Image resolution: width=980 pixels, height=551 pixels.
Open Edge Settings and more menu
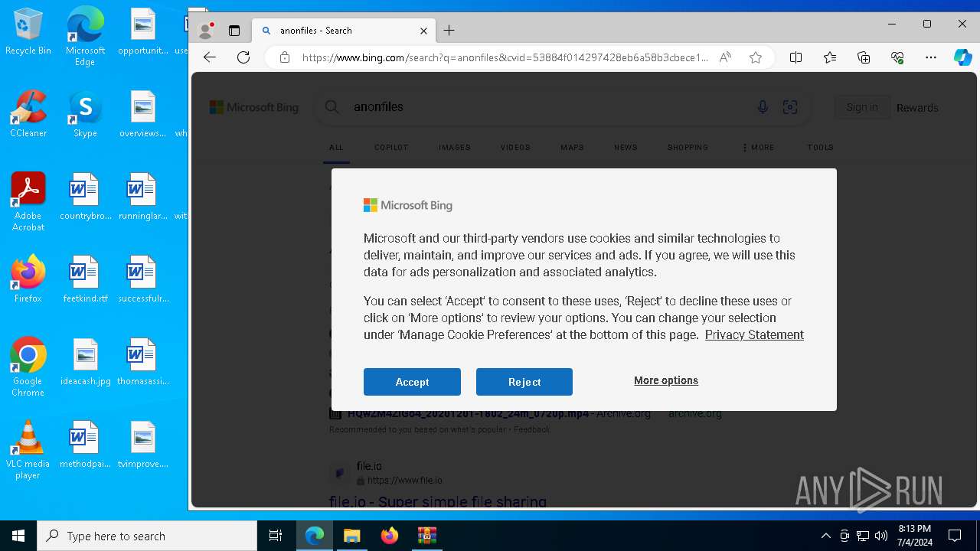931,57
